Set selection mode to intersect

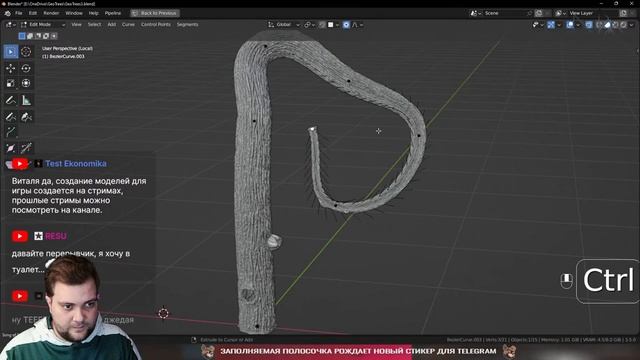(53, 36)
